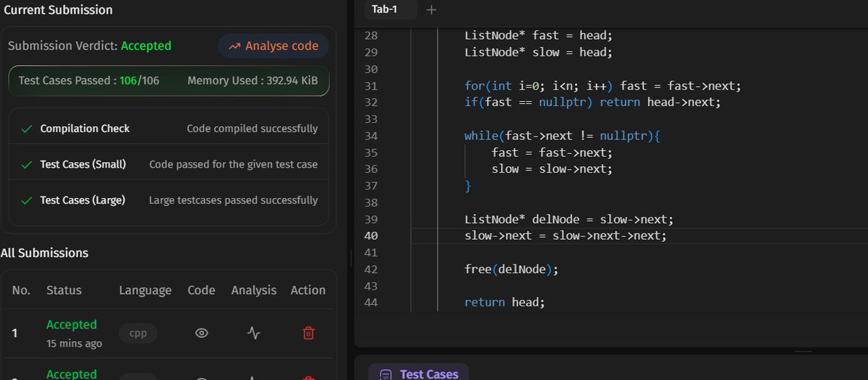Click the Accepted verdict text

[x=146, y=46]
